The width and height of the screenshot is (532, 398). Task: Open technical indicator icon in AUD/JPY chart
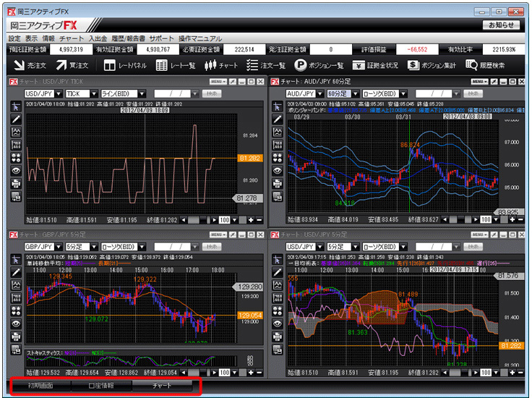click(x=278, y=132)
